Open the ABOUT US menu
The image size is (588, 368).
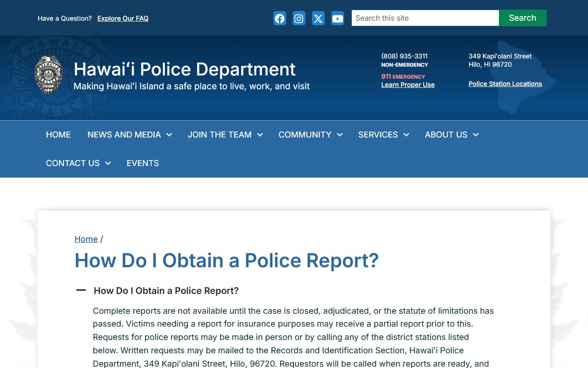(x=446, y=135)
